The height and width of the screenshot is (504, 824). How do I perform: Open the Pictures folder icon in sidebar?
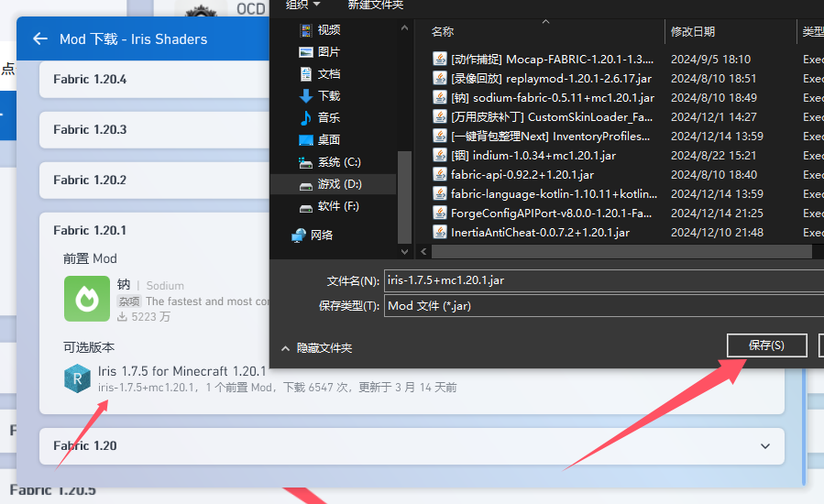[x=306, y=52]
